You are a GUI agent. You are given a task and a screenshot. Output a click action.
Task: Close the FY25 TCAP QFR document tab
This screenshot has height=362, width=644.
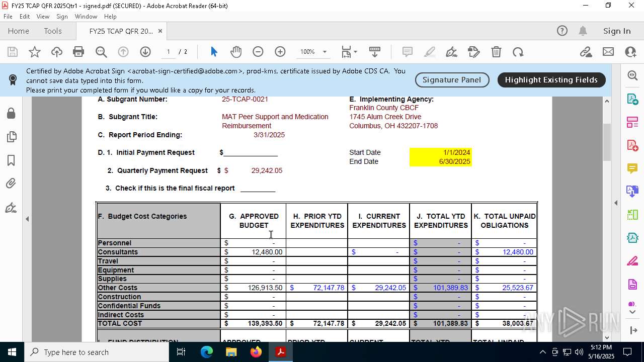point(160,31)
